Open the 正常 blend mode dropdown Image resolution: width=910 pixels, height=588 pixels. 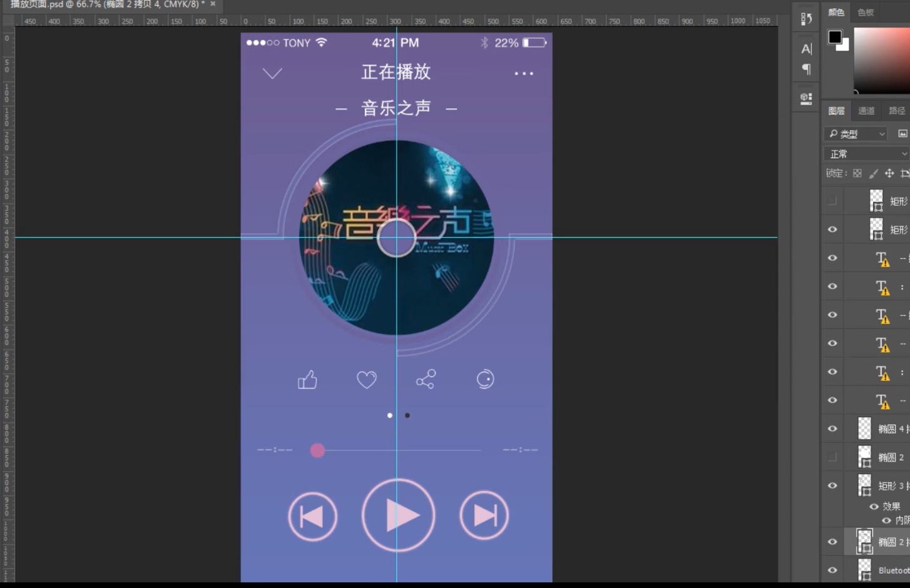(867, 154)
